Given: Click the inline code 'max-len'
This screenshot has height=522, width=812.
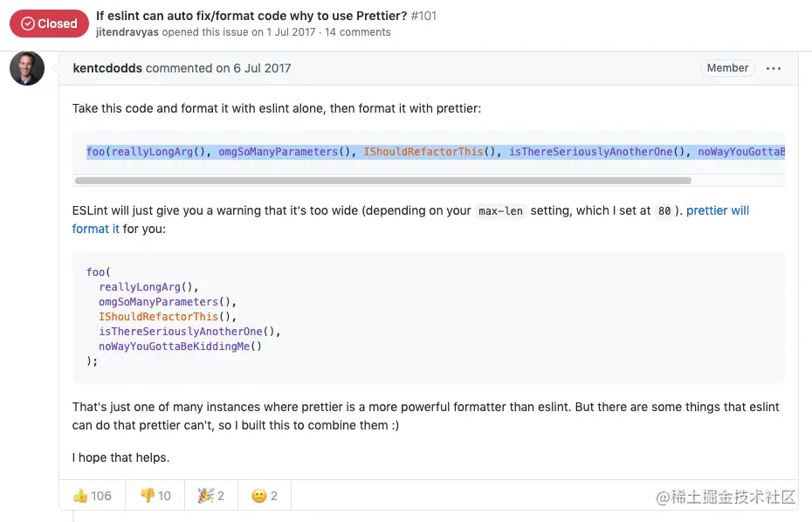Looking at the screenshot, I should point(501,211).
